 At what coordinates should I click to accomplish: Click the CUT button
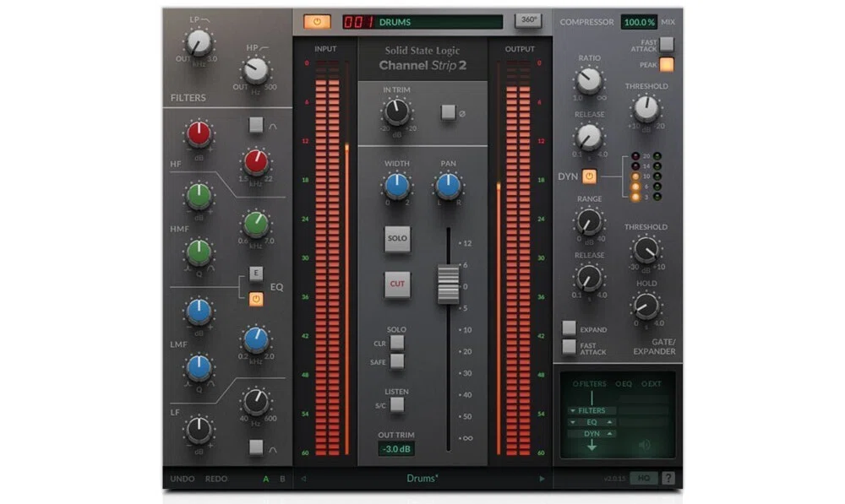pyautogui.click(x=397, y=284)
